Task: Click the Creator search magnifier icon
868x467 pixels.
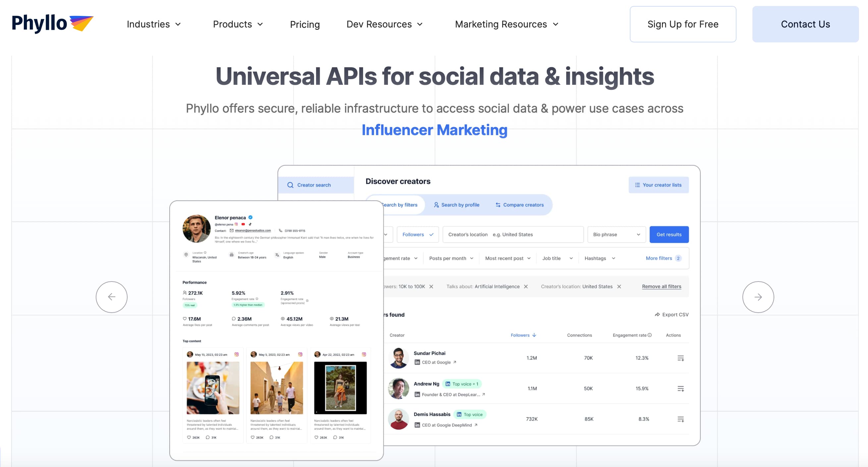Action: click(x=290, y=185)
